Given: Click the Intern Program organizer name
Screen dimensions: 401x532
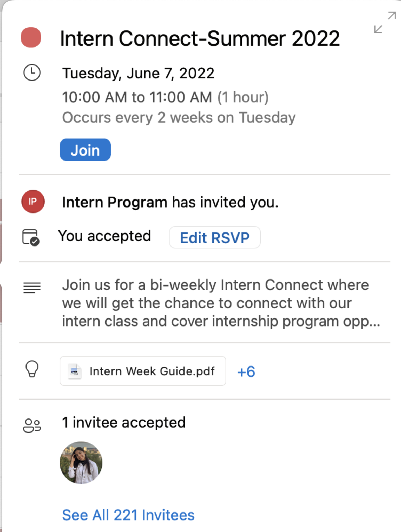Looking at the screenshot, I should (115, 202).
